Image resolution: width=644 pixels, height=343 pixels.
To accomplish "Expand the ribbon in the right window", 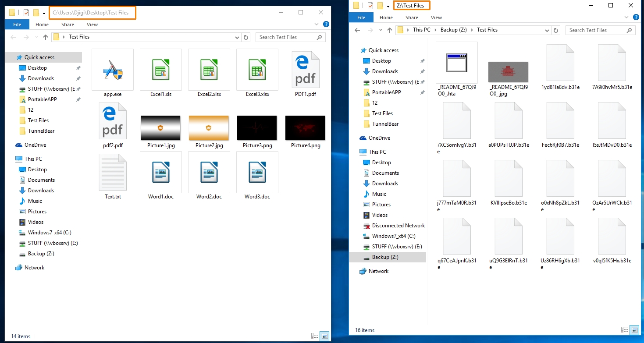I will tap(626, 18).
